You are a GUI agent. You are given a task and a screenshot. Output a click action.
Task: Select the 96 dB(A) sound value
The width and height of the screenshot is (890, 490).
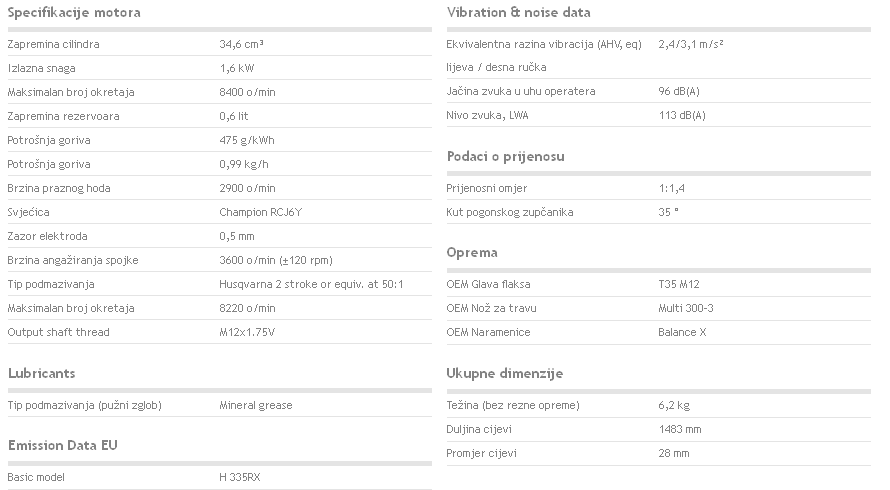click(x=679, y=91)
